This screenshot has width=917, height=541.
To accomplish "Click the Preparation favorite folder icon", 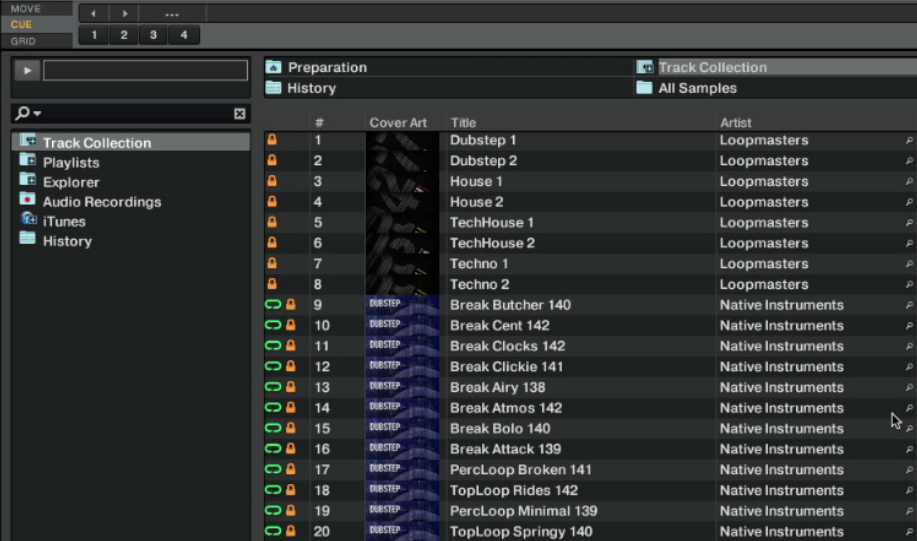I will [274, 67].
